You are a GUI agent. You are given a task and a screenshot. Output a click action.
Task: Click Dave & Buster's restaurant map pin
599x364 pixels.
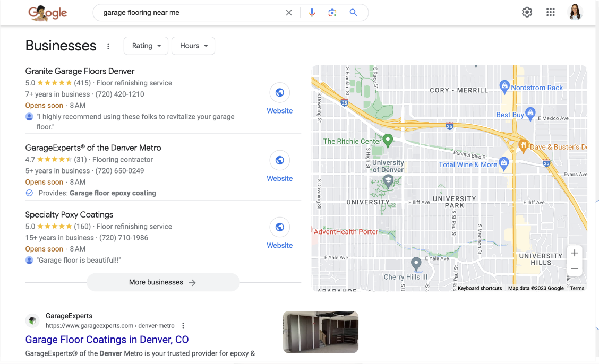point(524,145)
